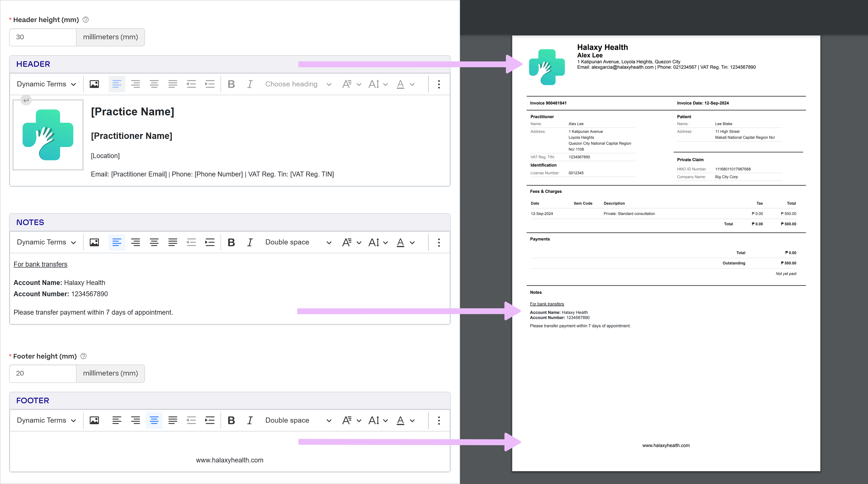Open font family dropdown in Footer
Viewport: 868px width, 484px height.
(352, 420)
